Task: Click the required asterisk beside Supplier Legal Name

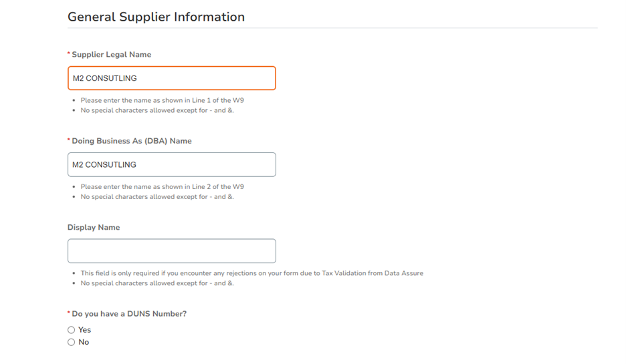Action: click(69, 55)
